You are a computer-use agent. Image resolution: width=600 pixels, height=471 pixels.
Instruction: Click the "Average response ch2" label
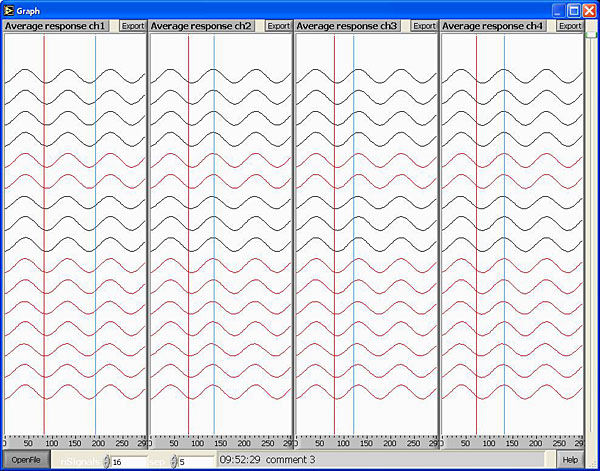click(x=202, y=26)
